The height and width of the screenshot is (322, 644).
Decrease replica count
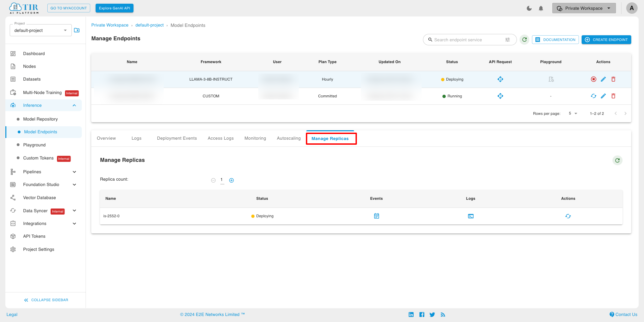click(x=213, y=180)
